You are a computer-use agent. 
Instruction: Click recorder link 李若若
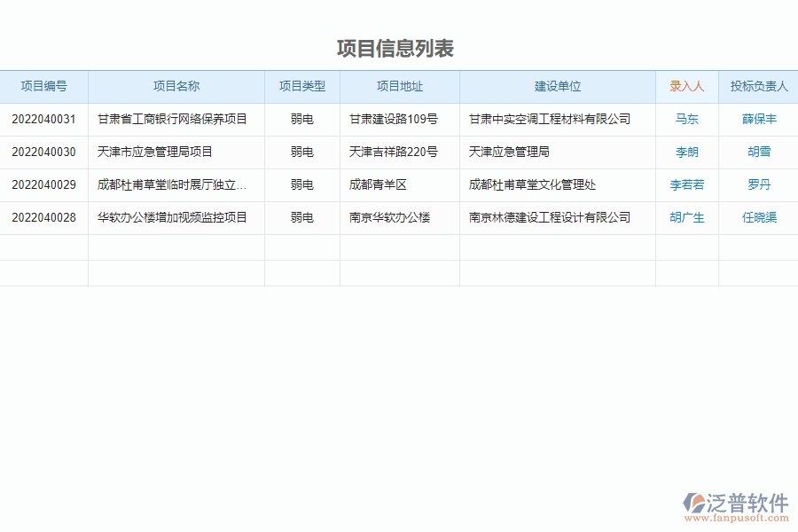[x=685, y=184]
